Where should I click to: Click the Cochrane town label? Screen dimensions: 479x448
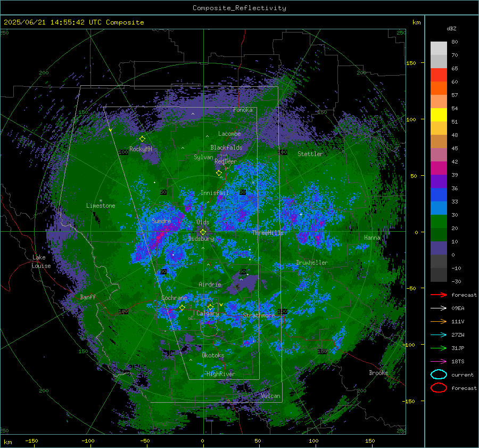pyautogui.click(x=174, y=298)
